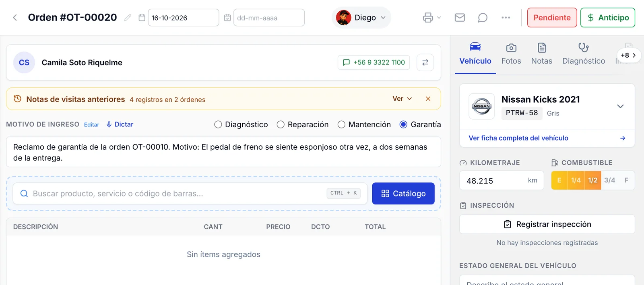
Task: Expand the print options chevron
Action: coord(439,18)
